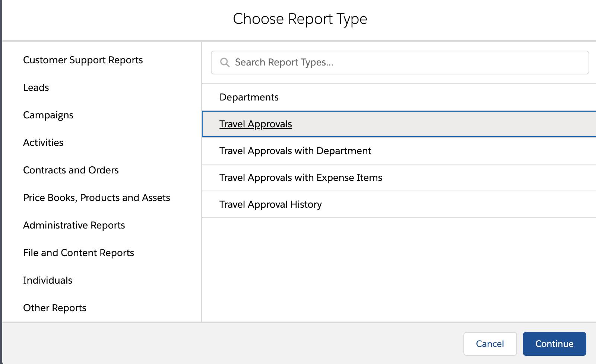Open File and Content Reports category
This screenshot has height=364, width=596.
pos(79,253)
